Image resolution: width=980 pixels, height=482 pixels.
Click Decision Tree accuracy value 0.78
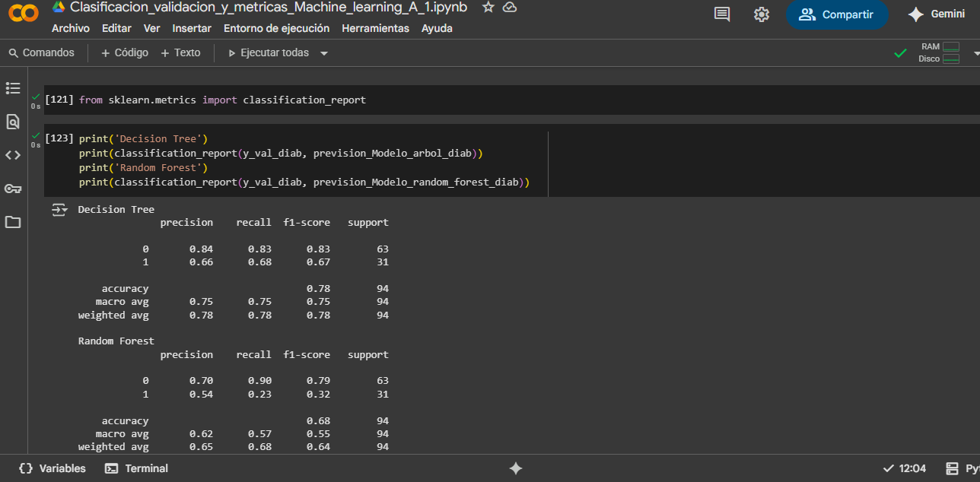click(x=319, y=288)
